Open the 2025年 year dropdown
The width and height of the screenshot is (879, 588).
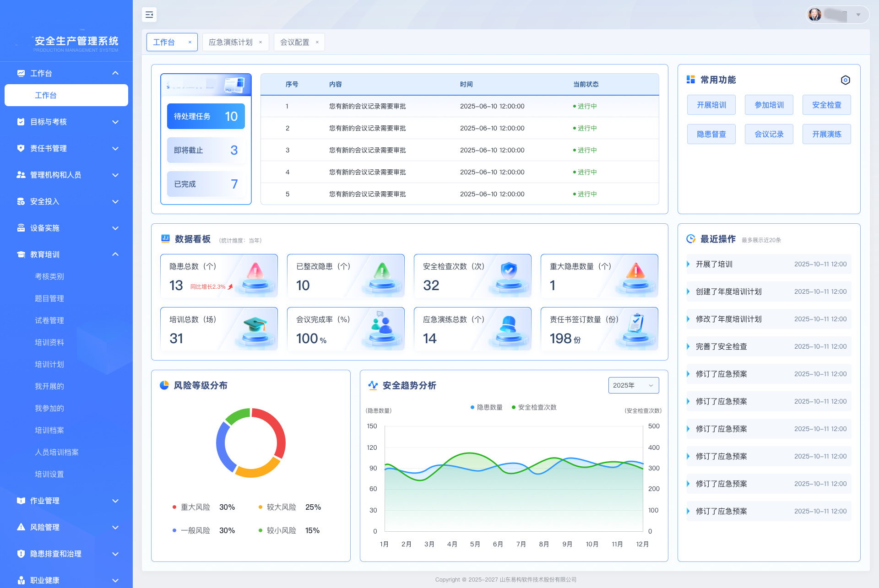click(633, 385)
